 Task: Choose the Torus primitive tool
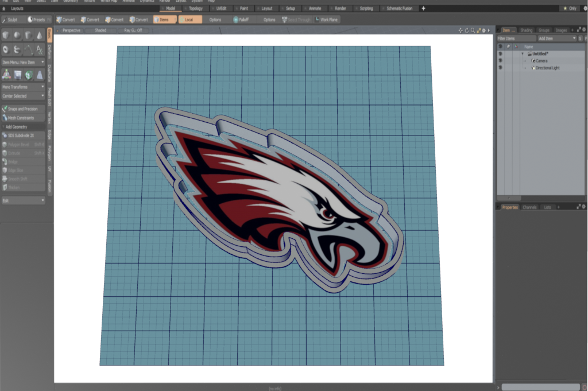[x=6, y=50]
